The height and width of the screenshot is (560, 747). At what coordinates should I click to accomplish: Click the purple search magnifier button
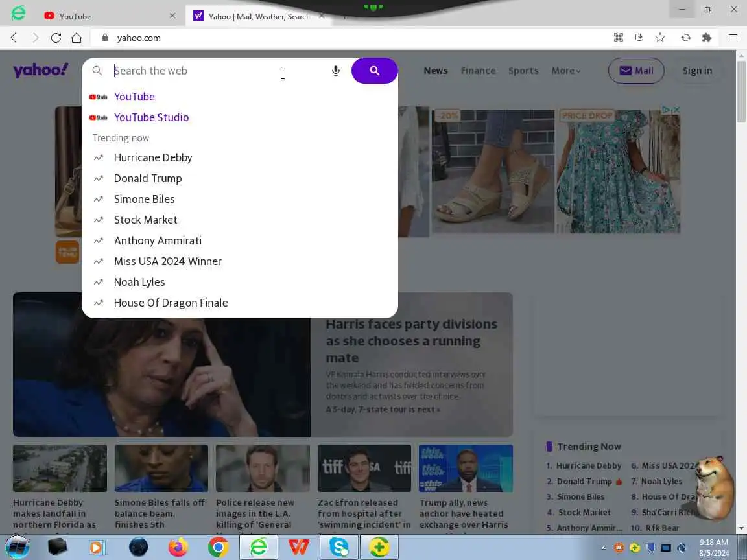coord(374,71)
